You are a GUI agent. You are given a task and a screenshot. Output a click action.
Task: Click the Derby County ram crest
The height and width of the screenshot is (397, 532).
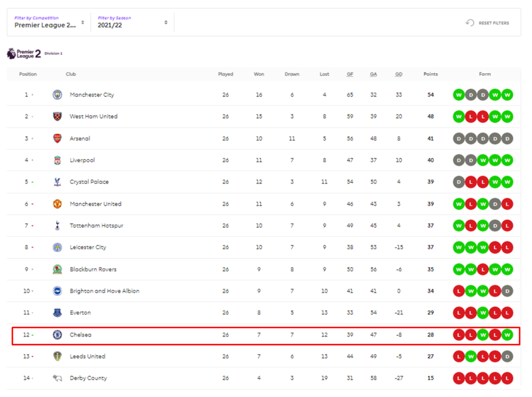[x=57, y=378]
